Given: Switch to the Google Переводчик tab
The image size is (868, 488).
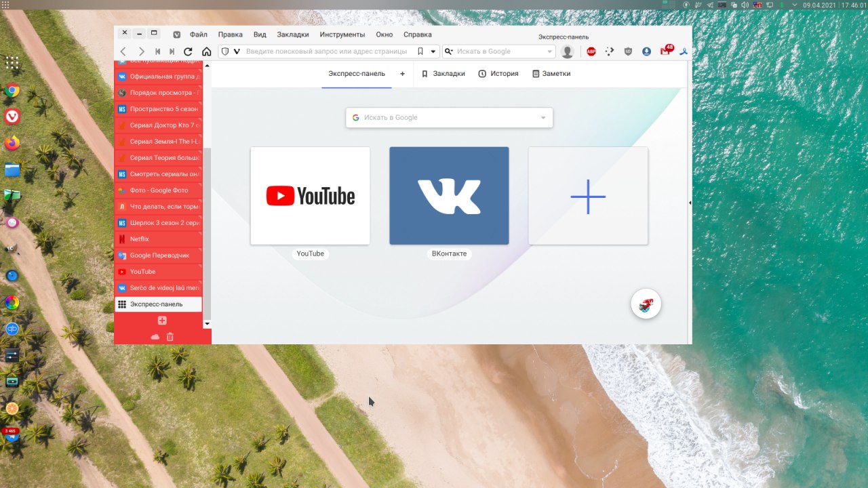Looking at the screenshot, I should click(159, 256).
